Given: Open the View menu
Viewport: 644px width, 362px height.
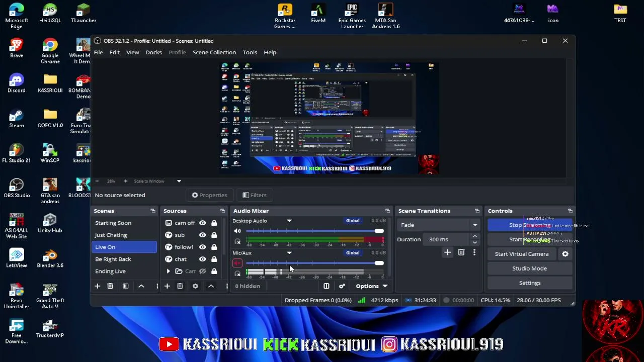Looking at the screenshot, I should (x=133, y=52).
